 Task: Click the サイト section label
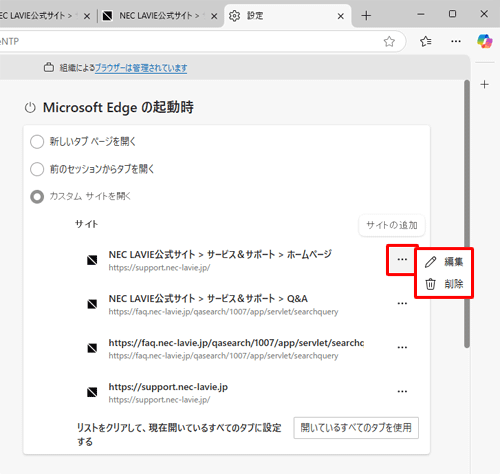(x=86, y=224)
